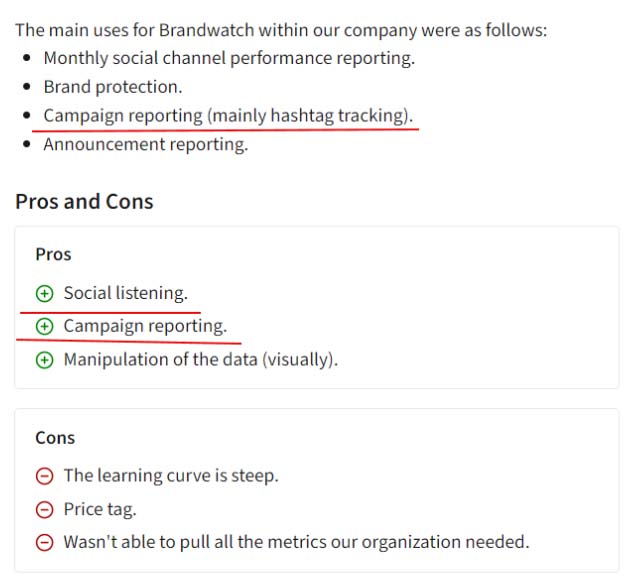Click red minus icon beside Price tag
Viewport: 629px width, 583px height.
point(45,510)
